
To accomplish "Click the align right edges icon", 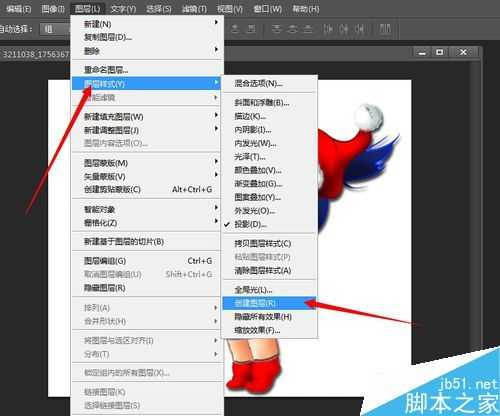I will pyautogui.click(x=251, y=29).
